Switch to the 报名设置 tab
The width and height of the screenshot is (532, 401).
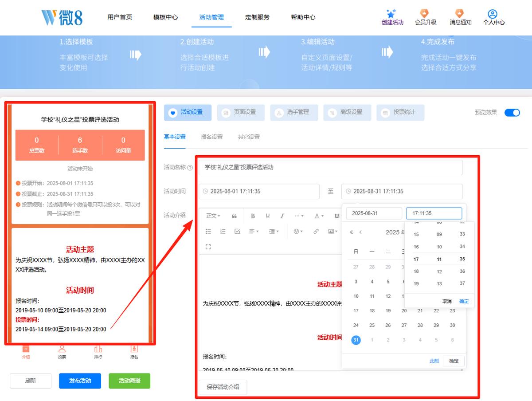pos(212,137)
